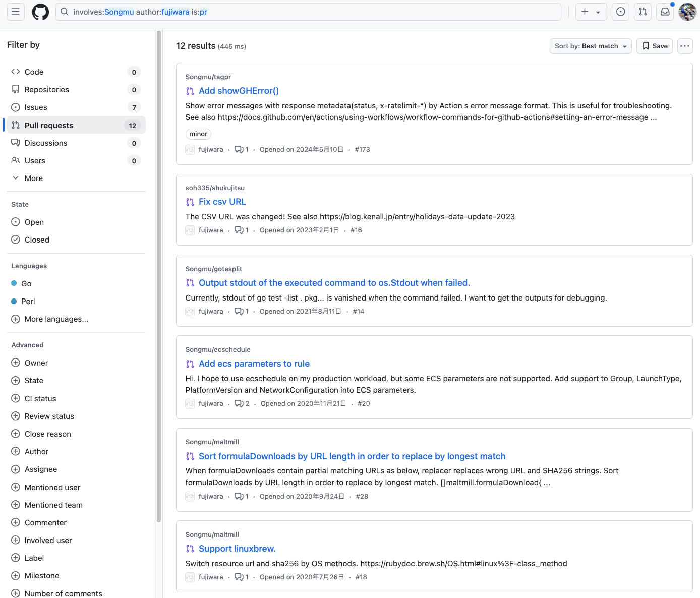
Task: Open the hamburger navigation menu
Action: pyautogui.click(x=16, y=12)
